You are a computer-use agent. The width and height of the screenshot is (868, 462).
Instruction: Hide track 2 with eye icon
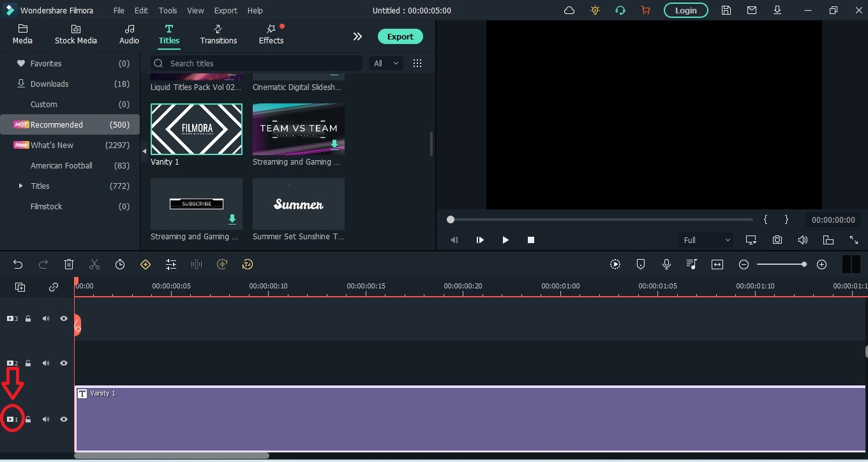64,363
